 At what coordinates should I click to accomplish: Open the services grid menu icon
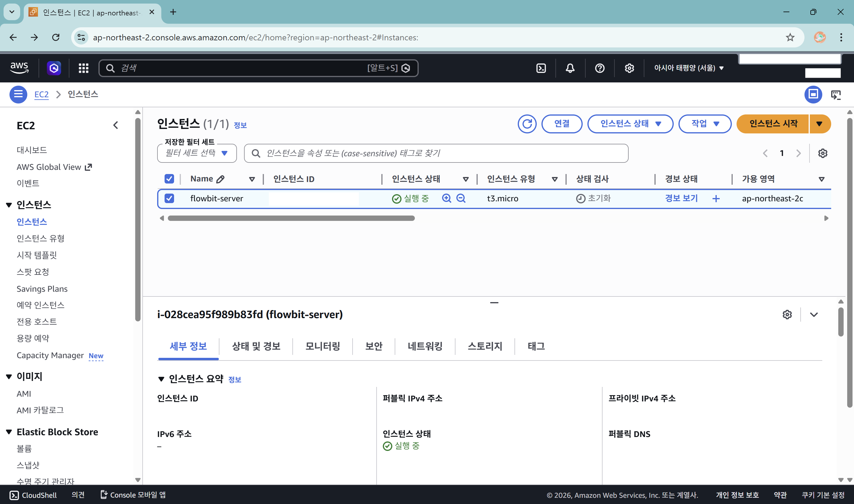84,68
